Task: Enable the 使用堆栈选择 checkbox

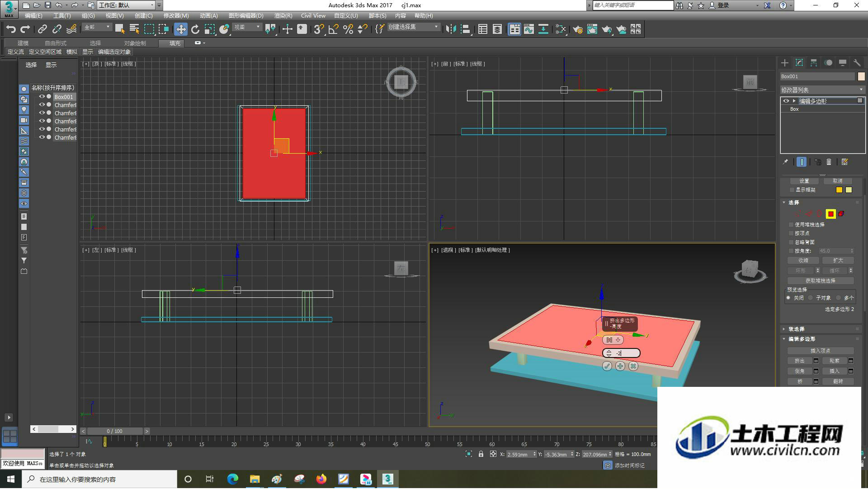Action: (x=791, y=225)
